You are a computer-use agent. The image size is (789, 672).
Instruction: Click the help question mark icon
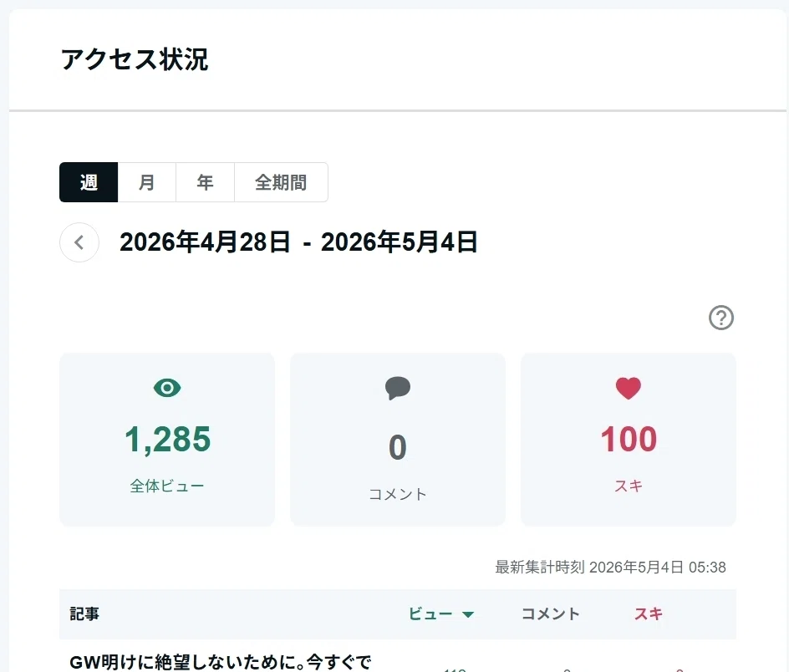point(721,318)
